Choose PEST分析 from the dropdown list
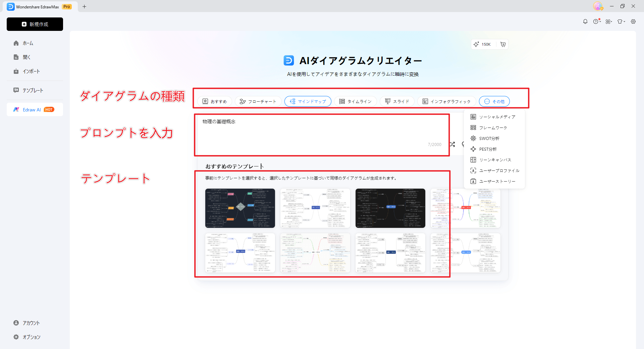The height and width of the screenshot is (349, 644). [x=494, y=149]
